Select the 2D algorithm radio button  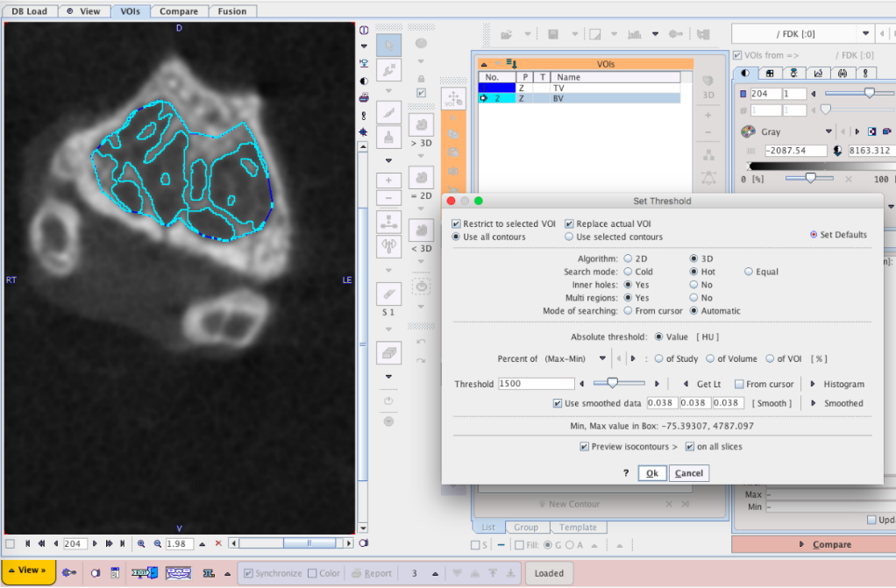coord(628,259)
